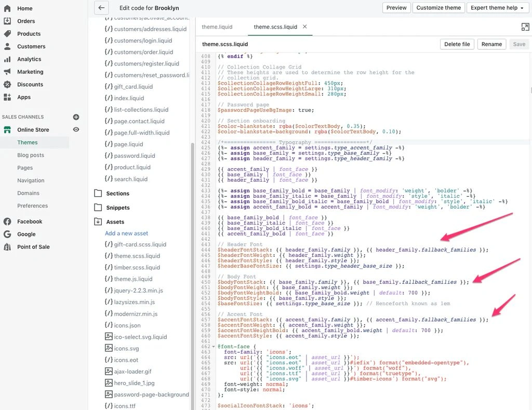Image resolution: width=532 pixels, height=410 pixels.
Task: Click the Delete file button
Action: pyautogui.click(x=457, y=44)
